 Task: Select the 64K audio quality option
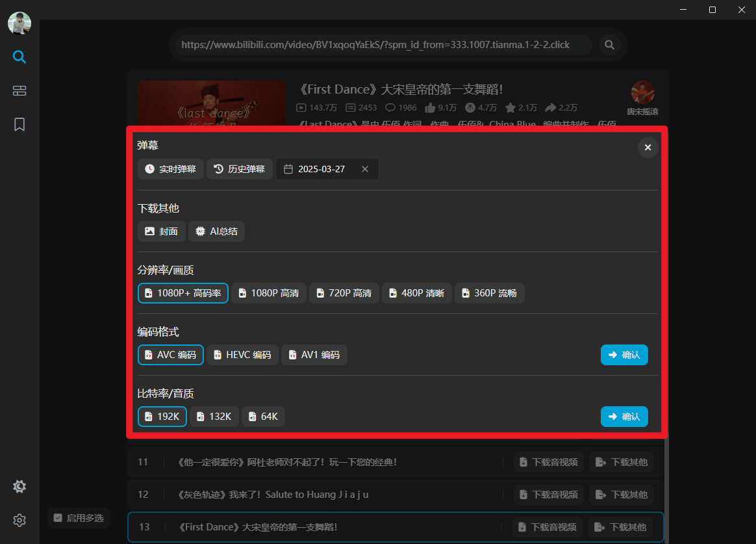pos(263,416)
